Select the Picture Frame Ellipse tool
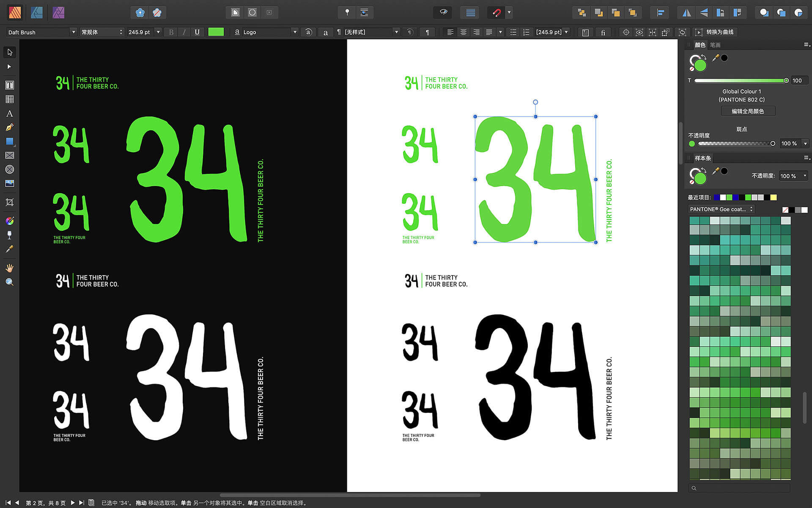 click(x=10, y=169)
